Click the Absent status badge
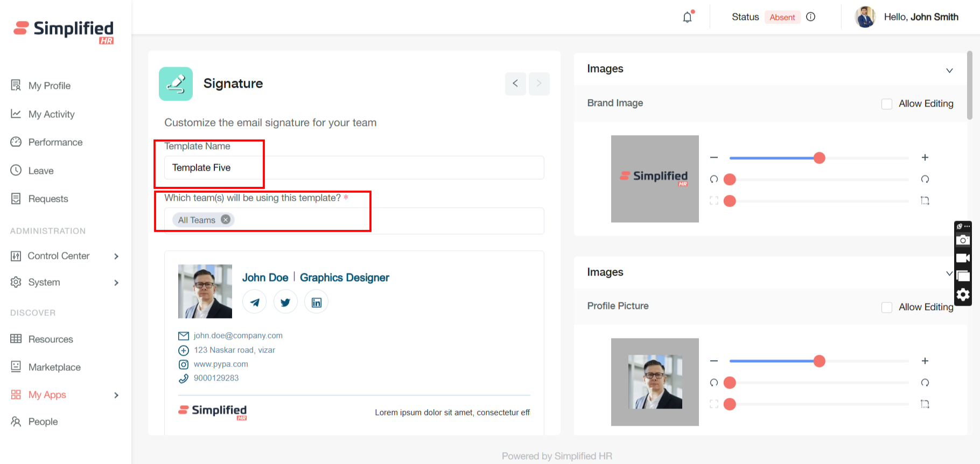Image resolution: width=980 pixels, height=464 pixels. pos(782,17)
